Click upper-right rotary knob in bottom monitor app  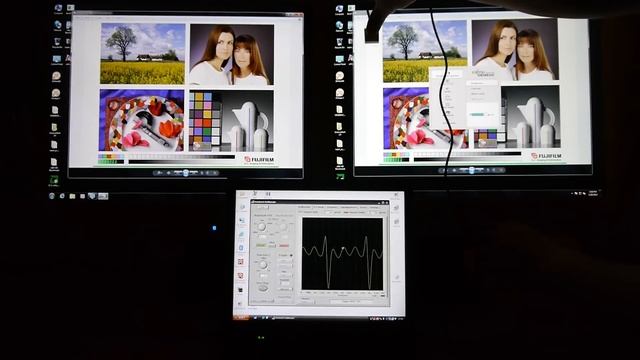coord(283,227)
